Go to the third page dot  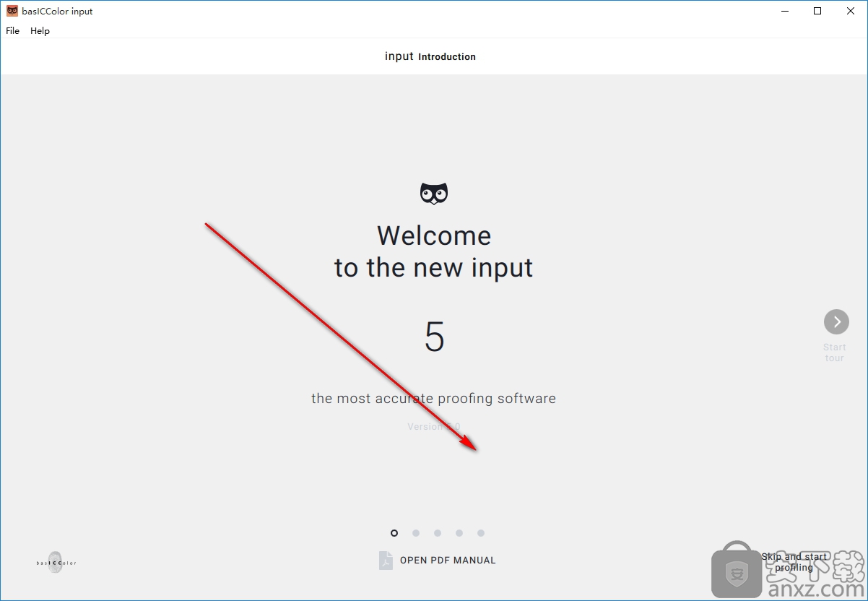click(438, 533)
